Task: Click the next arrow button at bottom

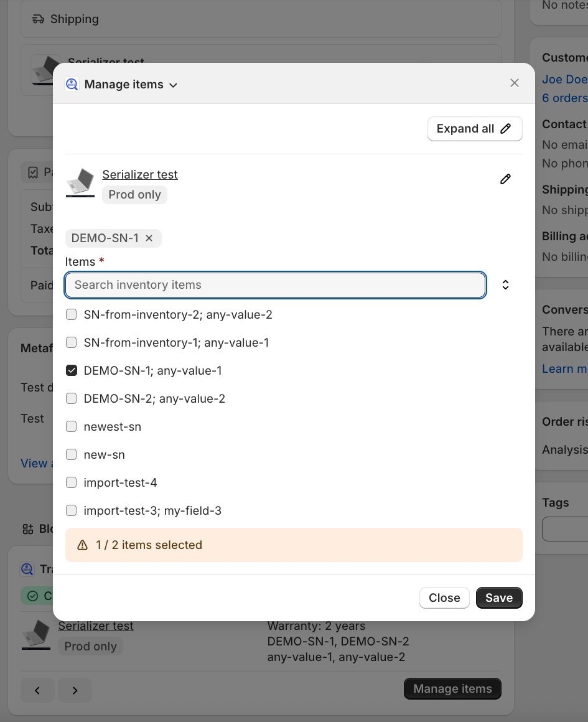Action: pos(75,690)
